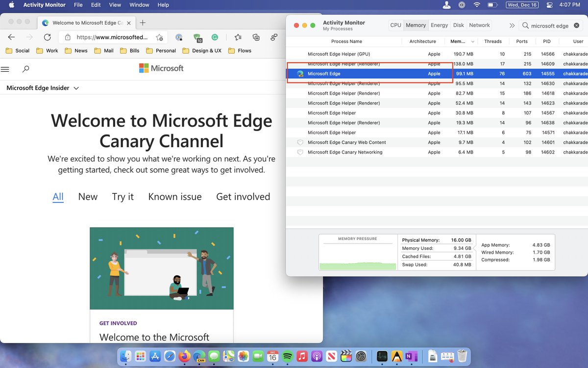588x368 pixels.
Task: Open the Social bookmarks folder
Action: click(18, 51)
